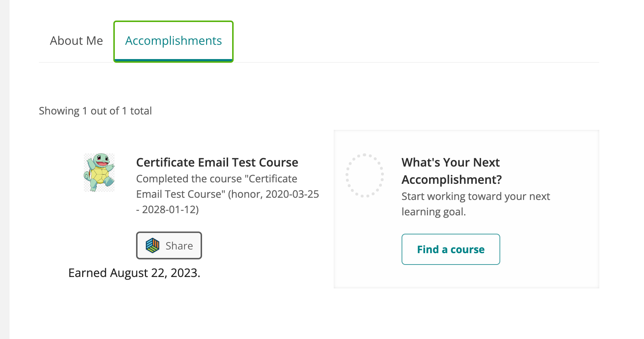
Task: Click the Share button
Action: click(x=169, y=245)
